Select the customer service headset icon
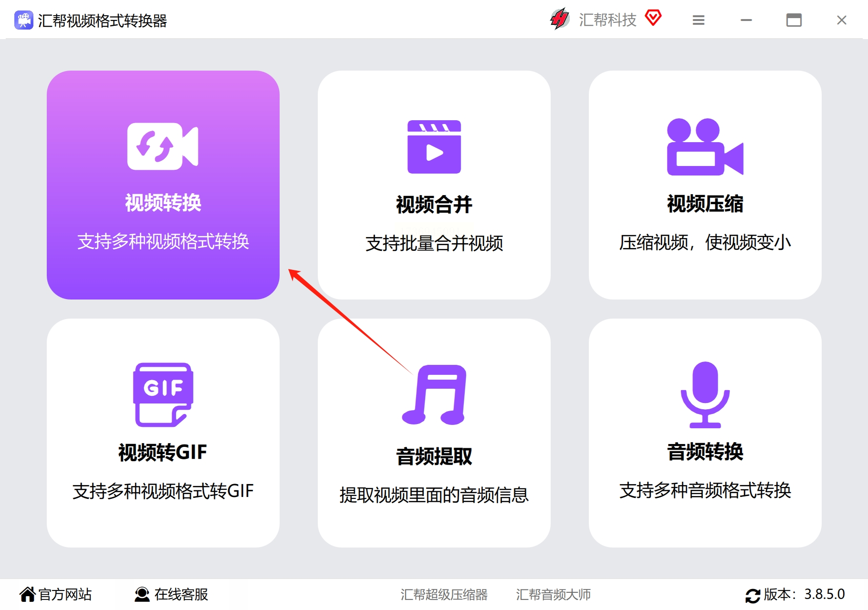 (x=141, y=594)
